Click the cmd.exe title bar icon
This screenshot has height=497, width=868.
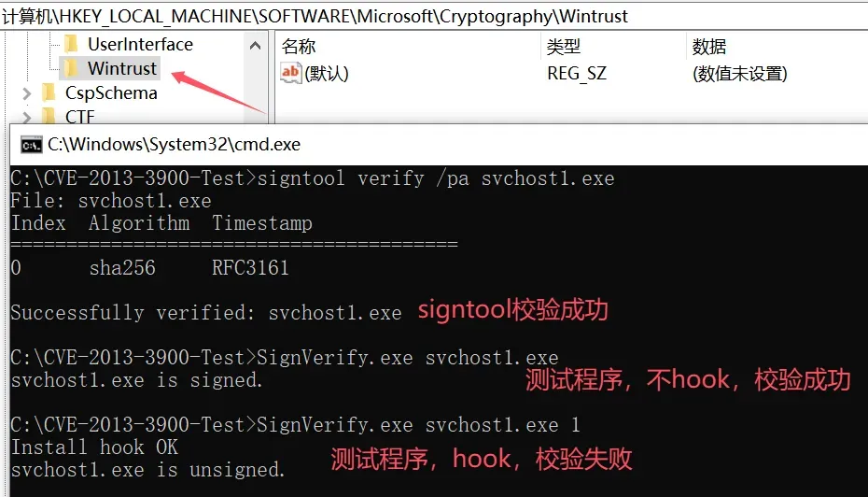coord(32,145)
